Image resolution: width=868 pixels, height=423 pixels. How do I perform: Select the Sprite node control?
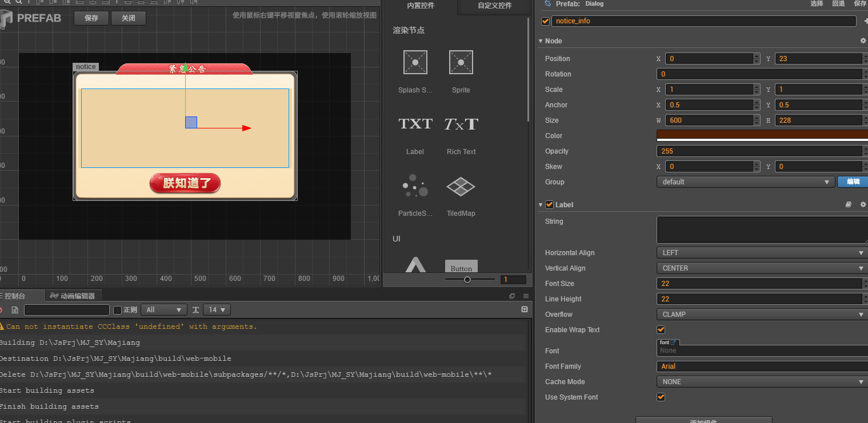[461, 62]
